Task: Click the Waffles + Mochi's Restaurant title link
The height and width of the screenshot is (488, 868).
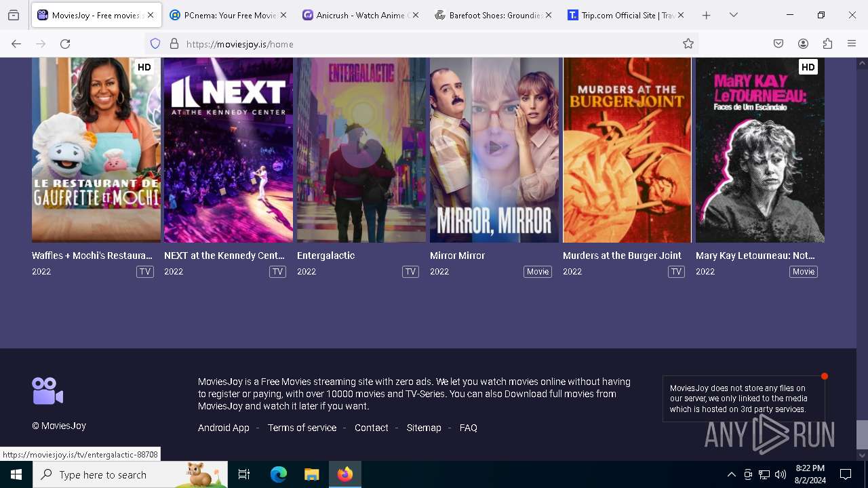Action: (x=92, y=256)
